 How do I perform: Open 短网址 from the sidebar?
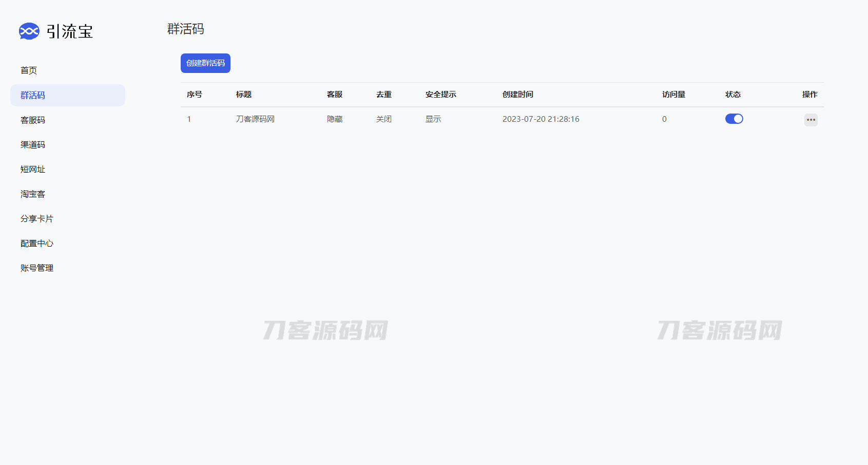[x=33, y=170]
